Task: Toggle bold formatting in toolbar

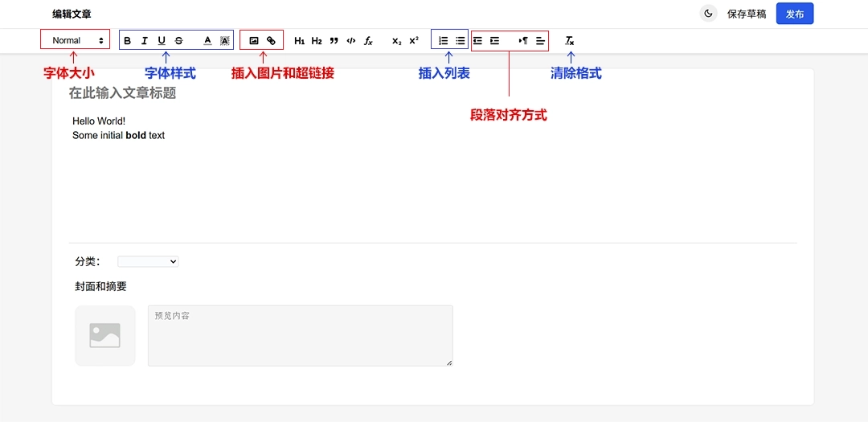Action: click(127, 40)
